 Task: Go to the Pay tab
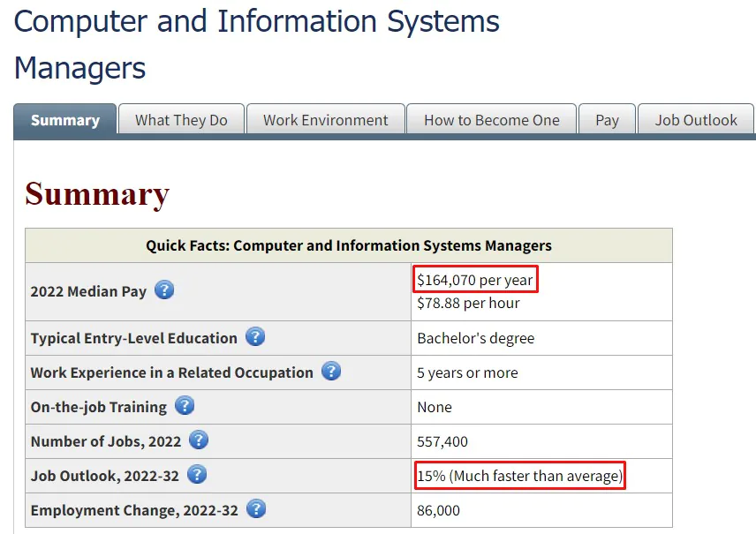(607, 119)
